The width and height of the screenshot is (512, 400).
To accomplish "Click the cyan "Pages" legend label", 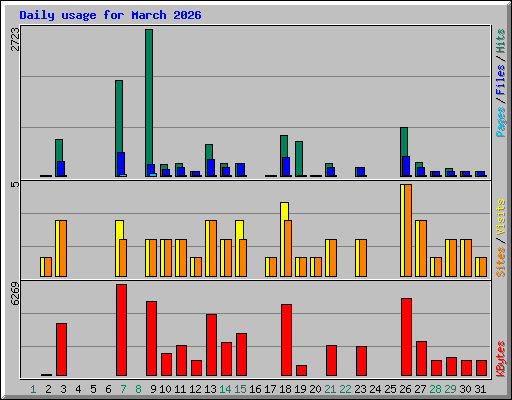I will coord(501,122).
